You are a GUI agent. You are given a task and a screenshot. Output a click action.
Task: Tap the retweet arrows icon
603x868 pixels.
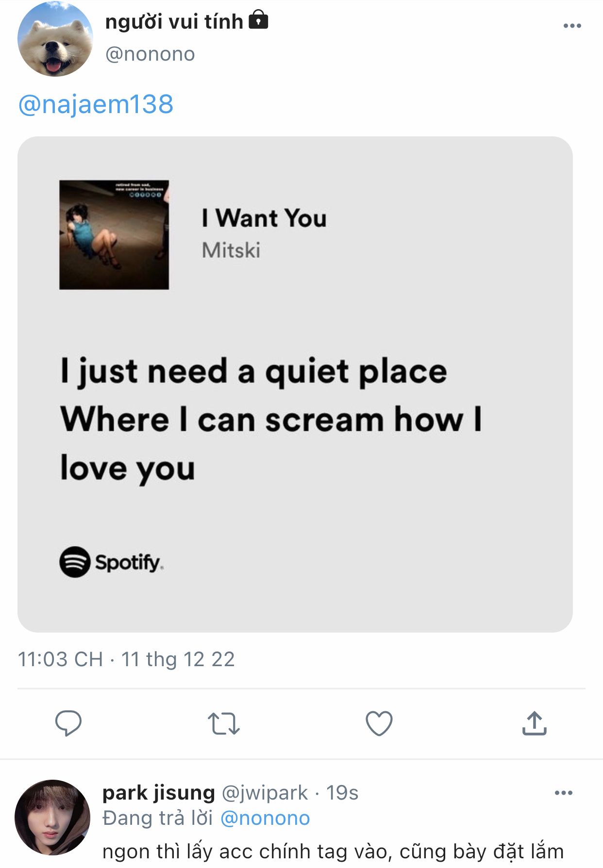(x=223, y=723)
